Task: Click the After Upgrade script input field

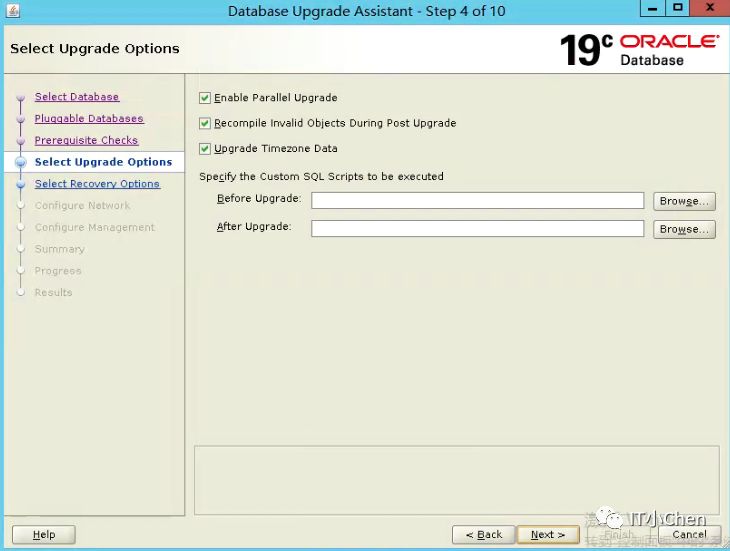Action: (x=478, y=228)
